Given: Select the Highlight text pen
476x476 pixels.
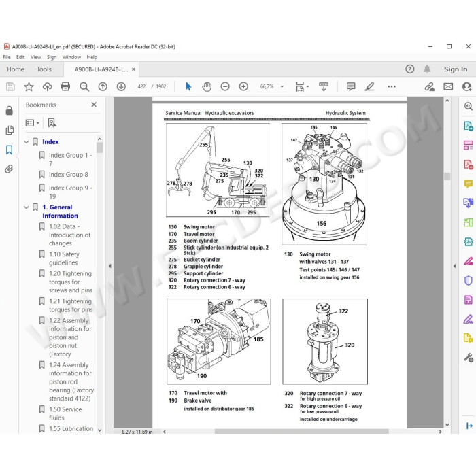Looking at the screenshot, I should pyautogui.click(x=369, y=87).
